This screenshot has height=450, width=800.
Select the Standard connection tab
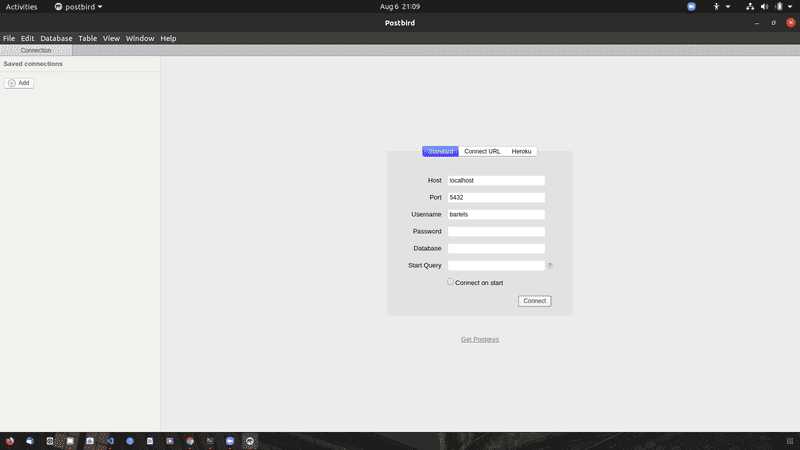[x=440, y=152]
